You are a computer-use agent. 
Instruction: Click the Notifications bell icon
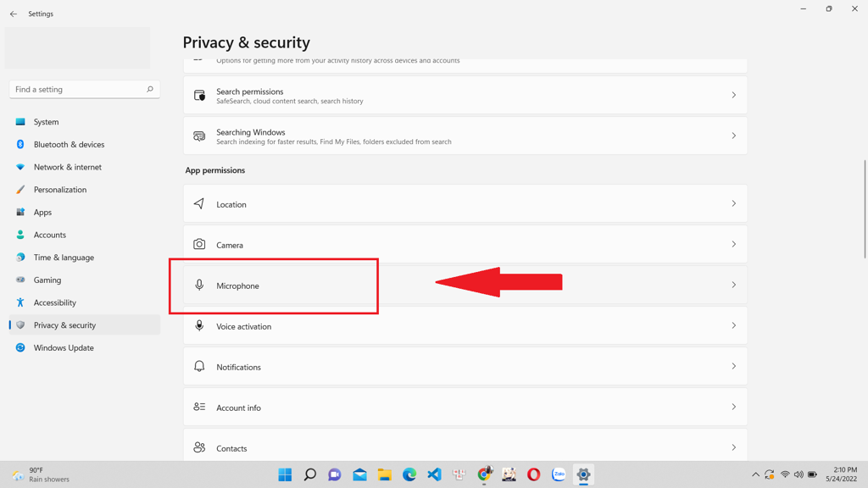click(199, 367)
